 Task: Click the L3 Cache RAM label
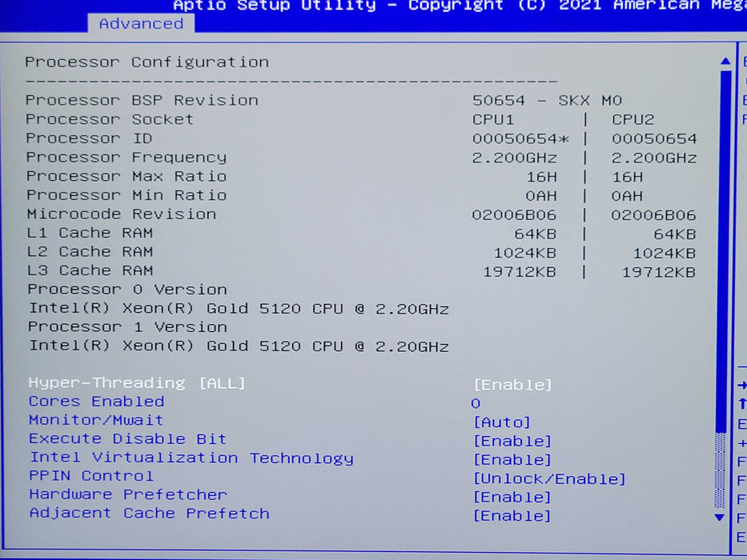tap(90, 270)
